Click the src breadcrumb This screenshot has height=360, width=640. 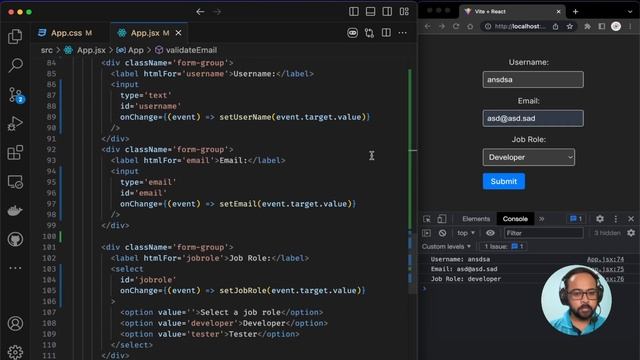tap(47, 50)
